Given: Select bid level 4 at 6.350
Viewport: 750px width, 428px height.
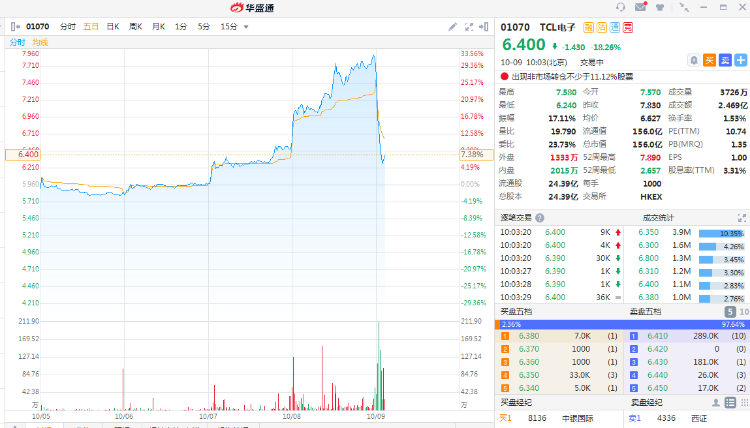Looking at the screenshot, I should tap(560, 375).
